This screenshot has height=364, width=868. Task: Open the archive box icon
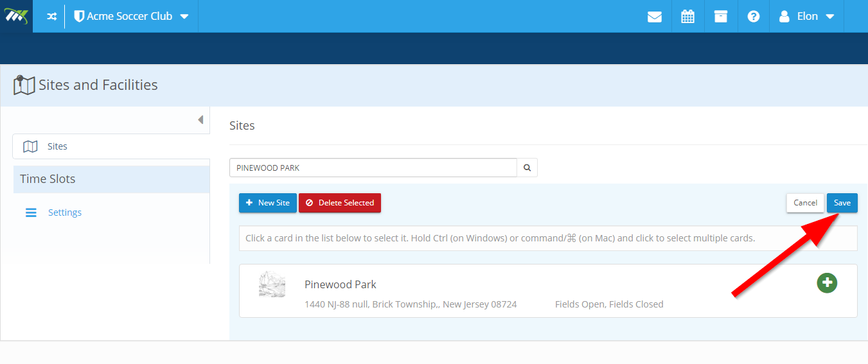tap(721, 17)
